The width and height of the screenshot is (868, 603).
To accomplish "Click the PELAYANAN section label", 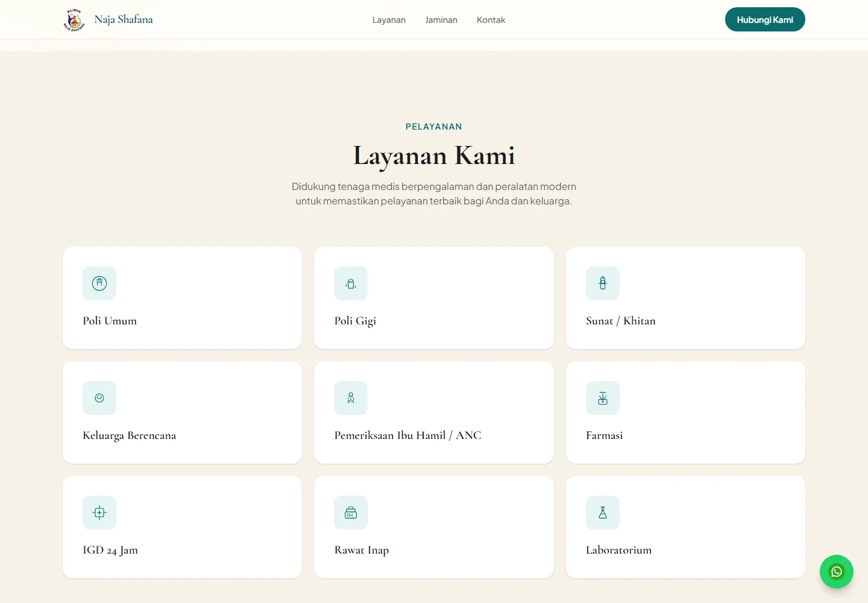I will 434,127.
